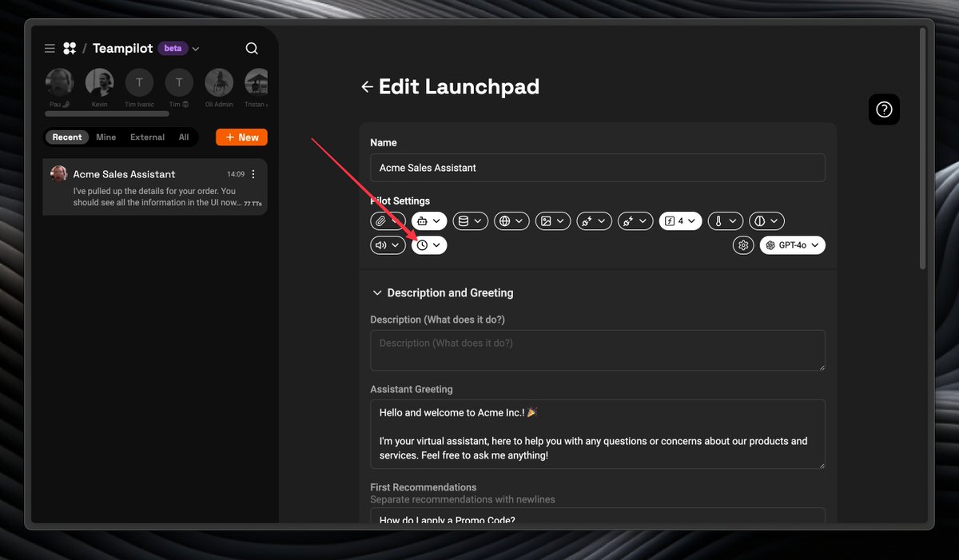959x560 pixels.
Task: Click the purple beta badge
Action: pos(173,49)
